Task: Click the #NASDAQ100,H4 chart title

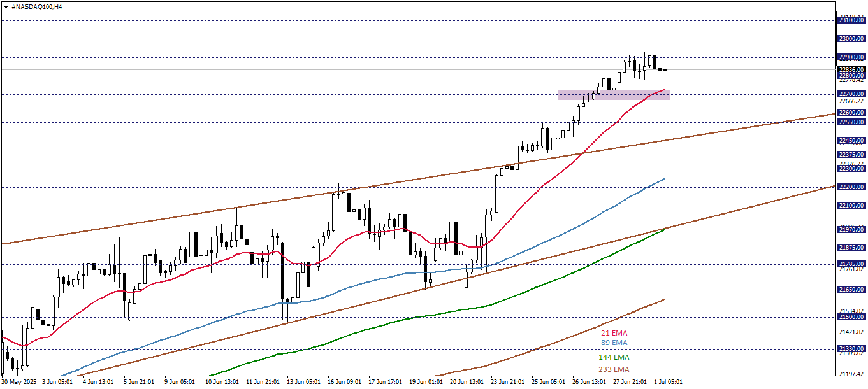Action: [36, 6]
